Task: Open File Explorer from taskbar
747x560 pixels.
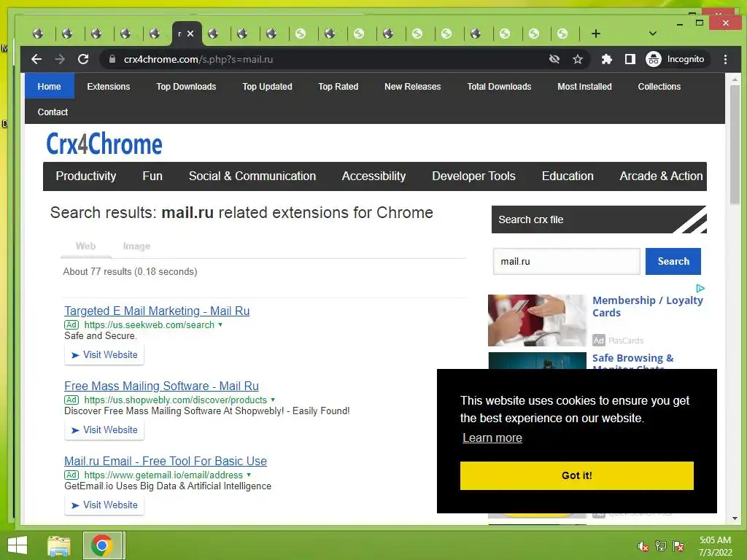Action: pos(59,545)
